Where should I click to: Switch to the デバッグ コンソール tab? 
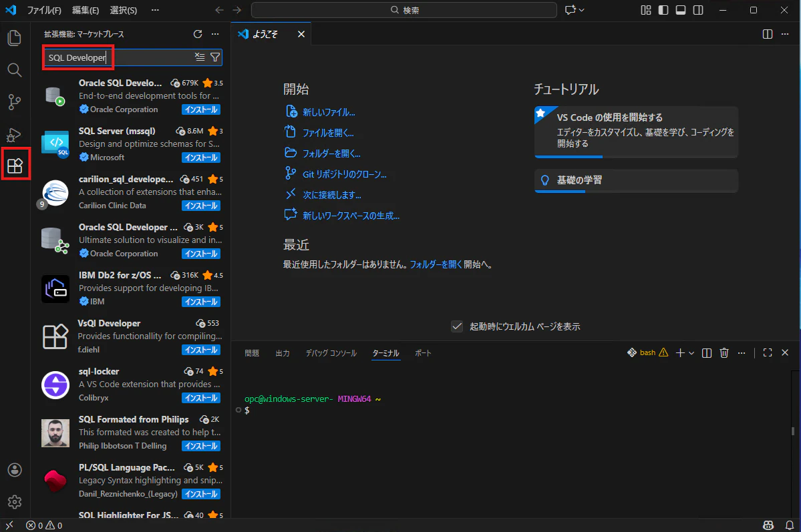[x=331, y=353]
